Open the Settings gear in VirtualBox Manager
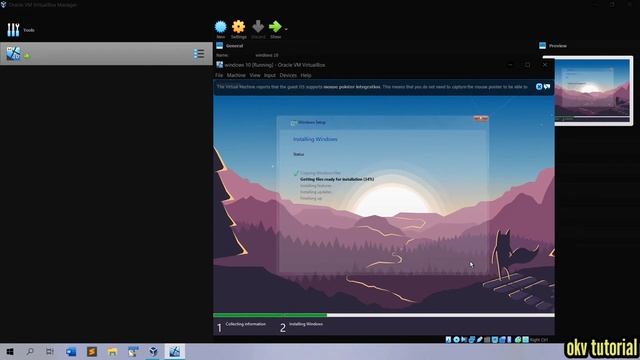 coord(238,27)
